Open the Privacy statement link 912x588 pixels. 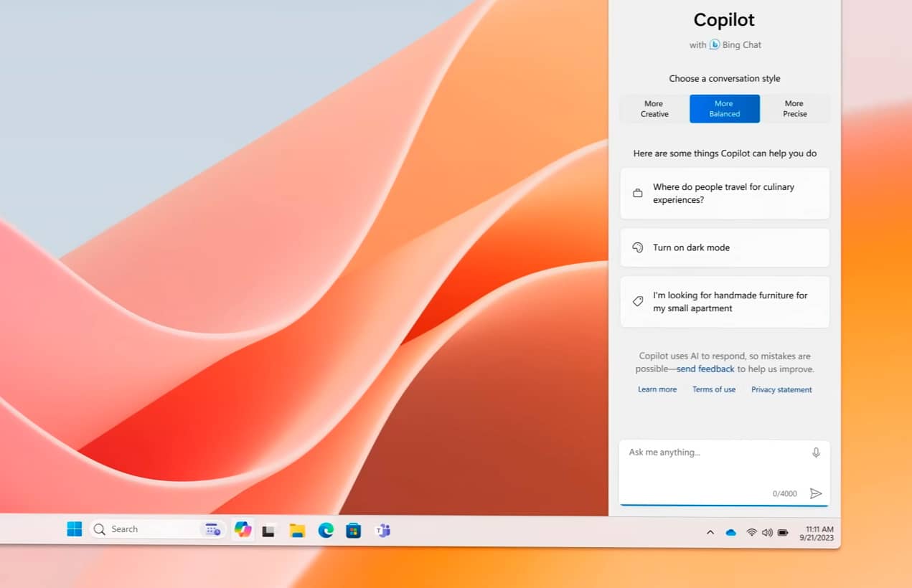(x=781, y=390)
